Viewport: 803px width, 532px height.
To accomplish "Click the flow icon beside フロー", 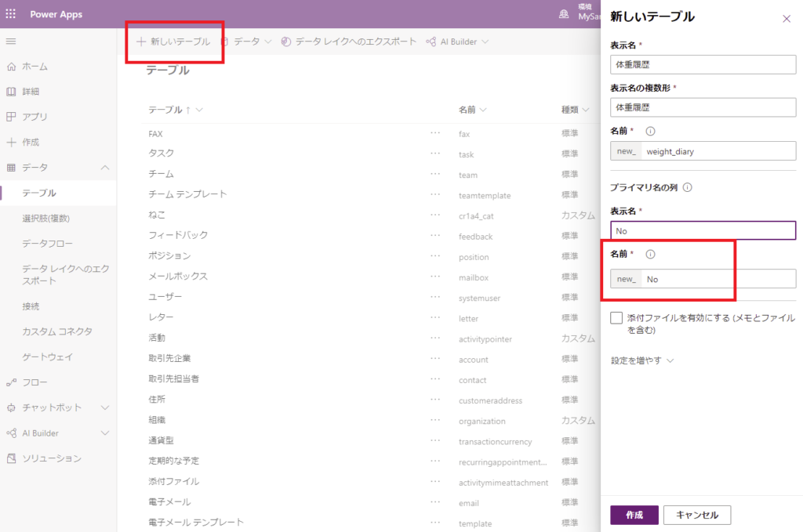I will click(x=11, y=382).
